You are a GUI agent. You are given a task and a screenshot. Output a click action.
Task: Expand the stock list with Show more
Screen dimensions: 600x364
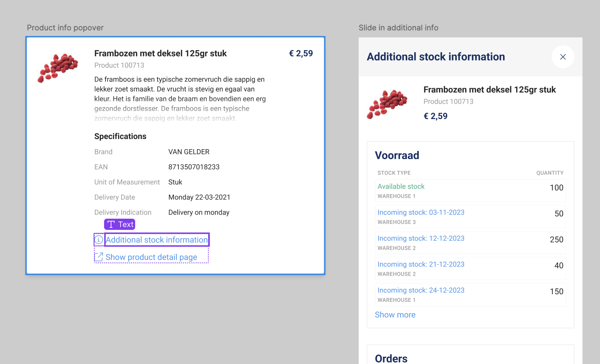pos(395,315)
